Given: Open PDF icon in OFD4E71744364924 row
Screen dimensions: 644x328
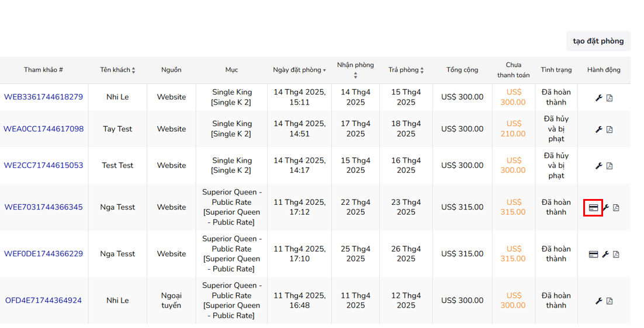Looking at the screenshot, I should [x=610, y=301].
